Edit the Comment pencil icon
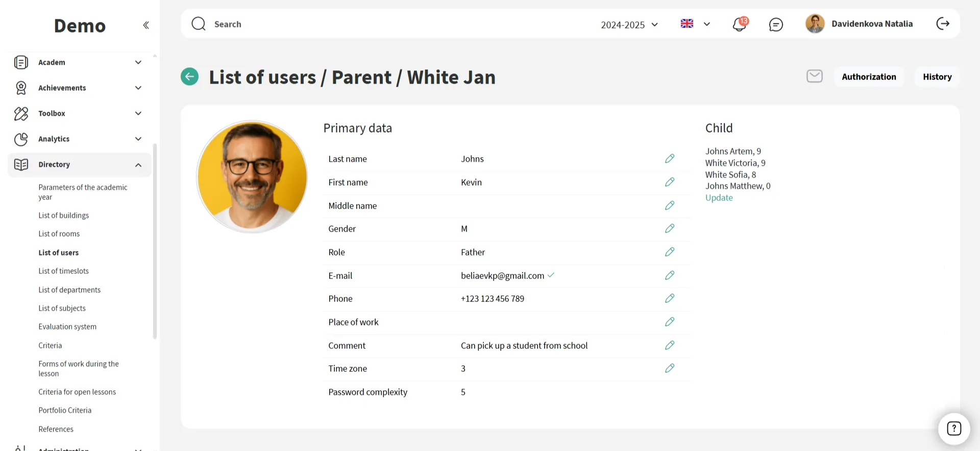 [x=669, y=345]
